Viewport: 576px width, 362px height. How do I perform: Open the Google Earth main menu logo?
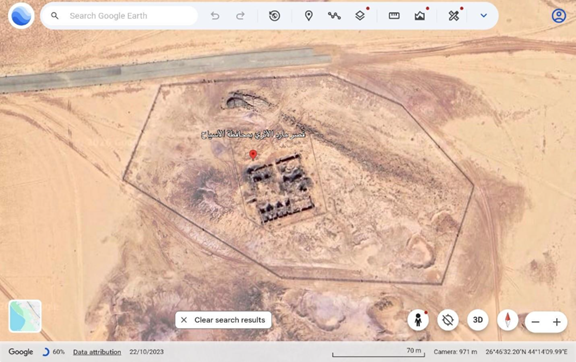(21, 16)
